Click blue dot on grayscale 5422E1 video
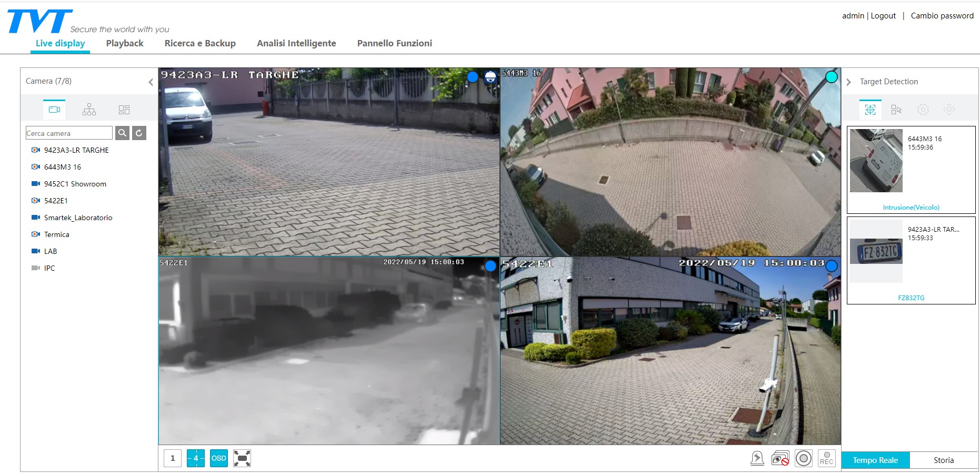 (x=491, y=266)
